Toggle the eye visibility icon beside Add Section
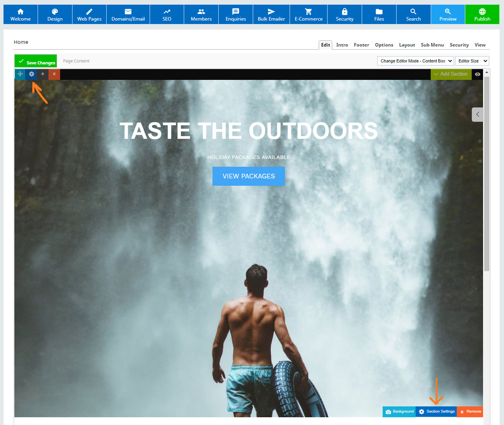 tap(478, 74)
